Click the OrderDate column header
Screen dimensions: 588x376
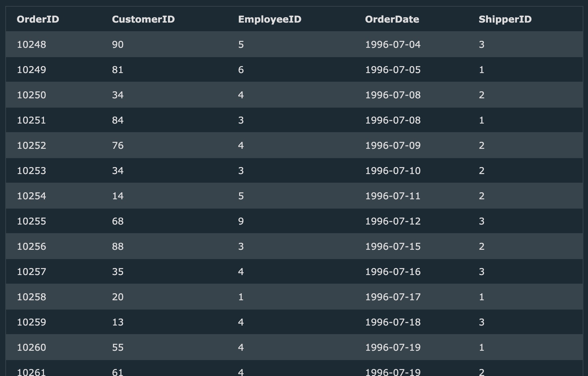pyautogui.click(x=392, y=19)
